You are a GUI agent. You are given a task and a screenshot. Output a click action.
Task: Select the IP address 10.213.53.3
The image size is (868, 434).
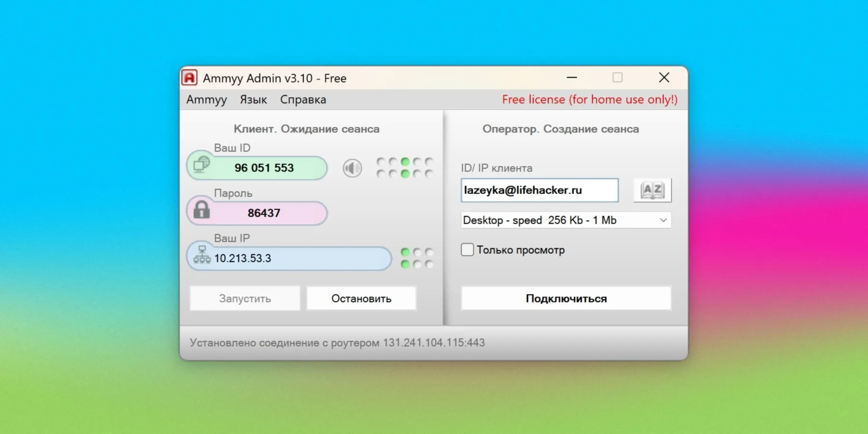[x=243, y=258]
